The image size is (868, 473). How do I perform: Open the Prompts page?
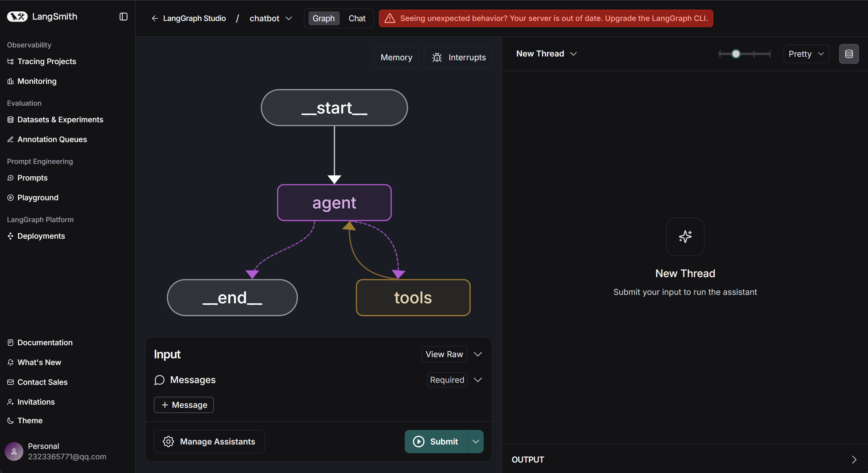click(x=32, y=178)
